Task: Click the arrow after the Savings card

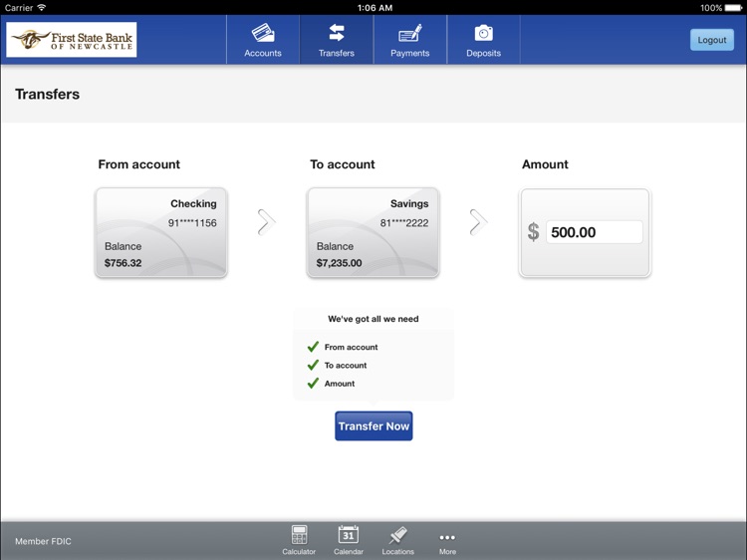Action: coord(478,222)
